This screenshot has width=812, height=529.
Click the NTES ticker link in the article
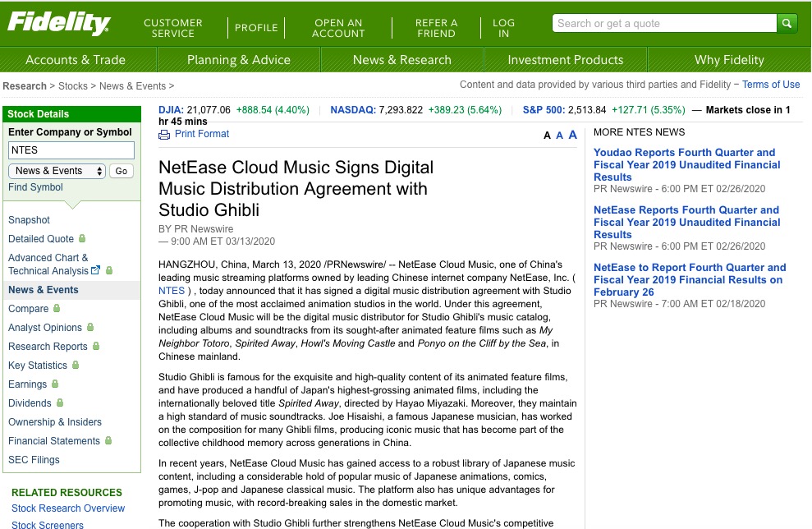[172, 291]
